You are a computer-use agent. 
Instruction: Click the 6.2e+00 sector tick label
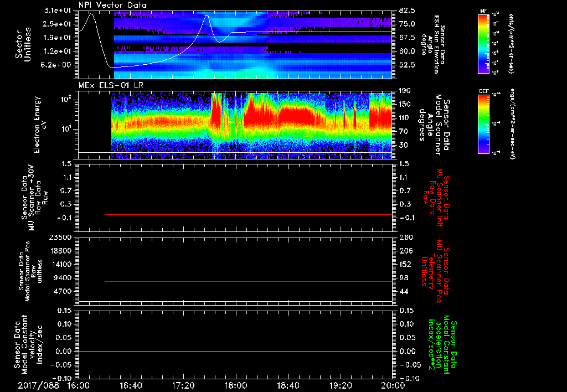click(x=57, y=65)
